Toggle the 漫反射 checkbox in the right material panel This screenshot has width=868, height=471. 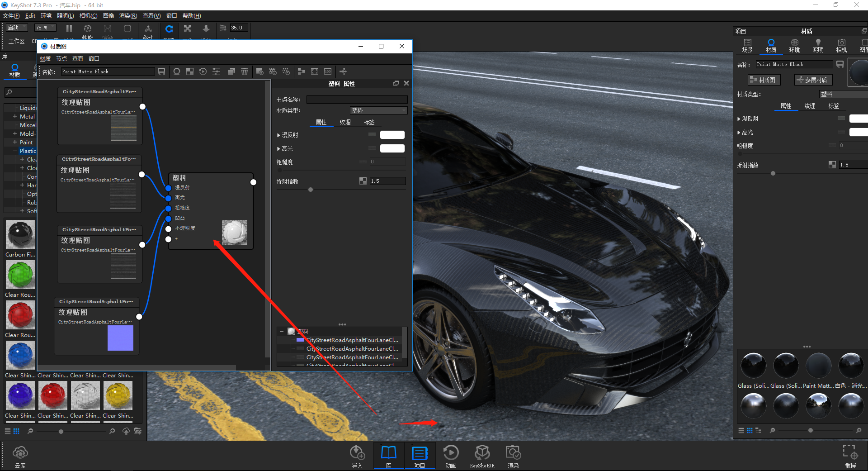tap(841, 118)
